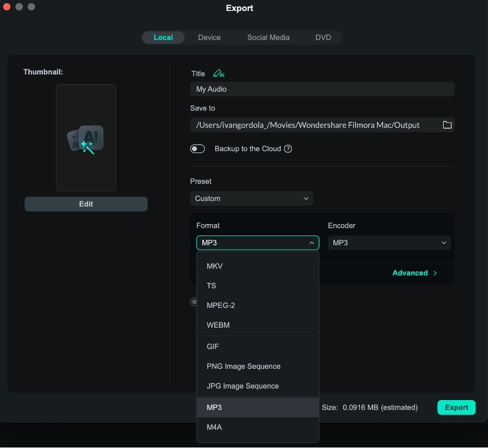Click the thumbnail preview image
Viewport: 488px width, 448px height.
(86, 138)
